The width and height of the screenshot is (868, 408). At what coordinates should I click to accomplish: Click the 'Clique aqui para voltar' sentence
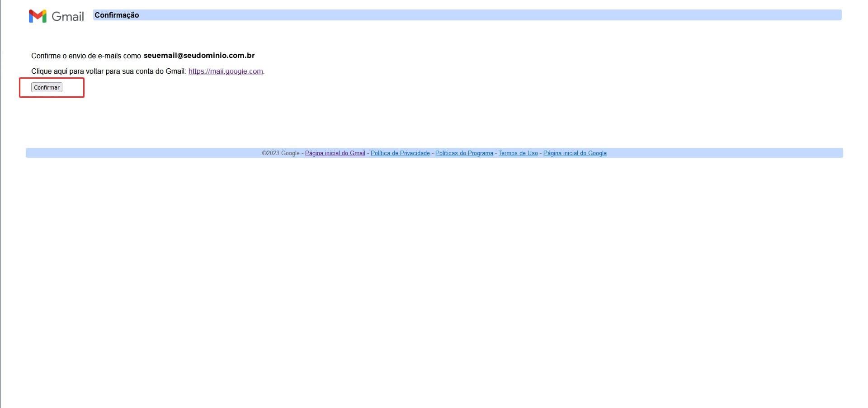coord(108,71)
